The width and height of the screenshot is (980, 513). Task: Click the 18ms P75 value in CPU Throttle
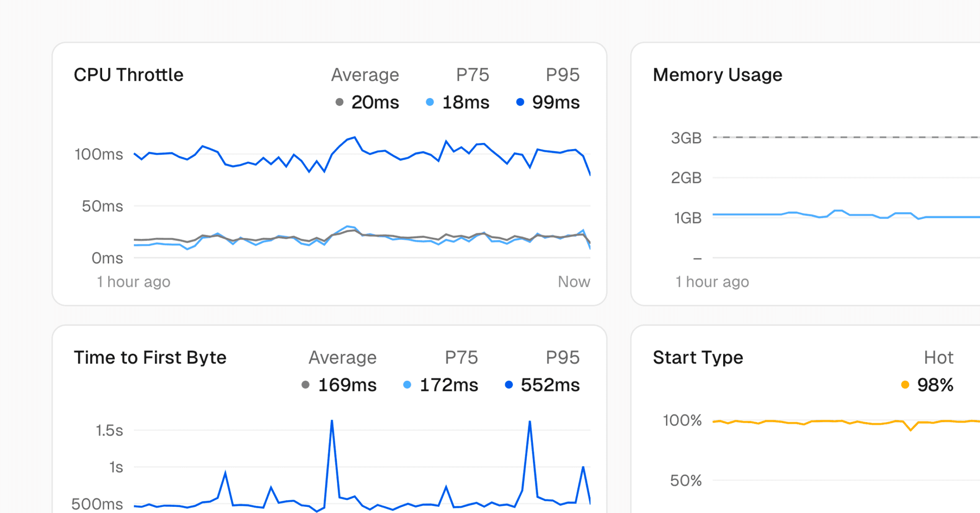pos(465,103)
